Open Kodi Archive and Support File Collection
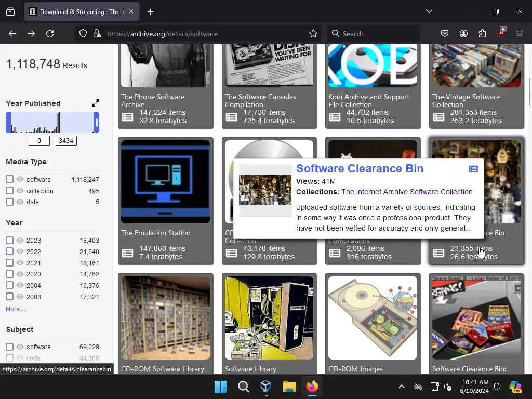 (x=369, y=101)
